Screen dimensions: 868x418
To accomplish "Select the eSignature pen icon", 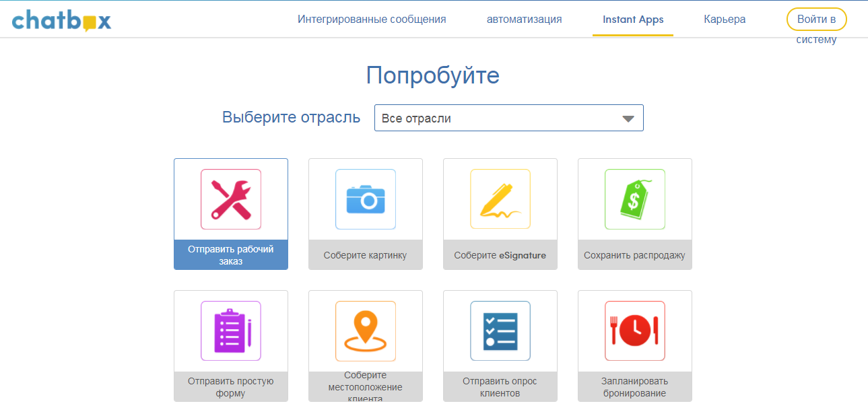I will 500,199.
